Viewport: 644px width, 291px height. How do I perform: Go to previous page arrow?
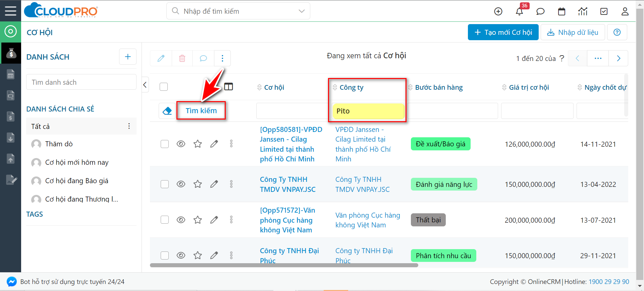tap(578, 58)
